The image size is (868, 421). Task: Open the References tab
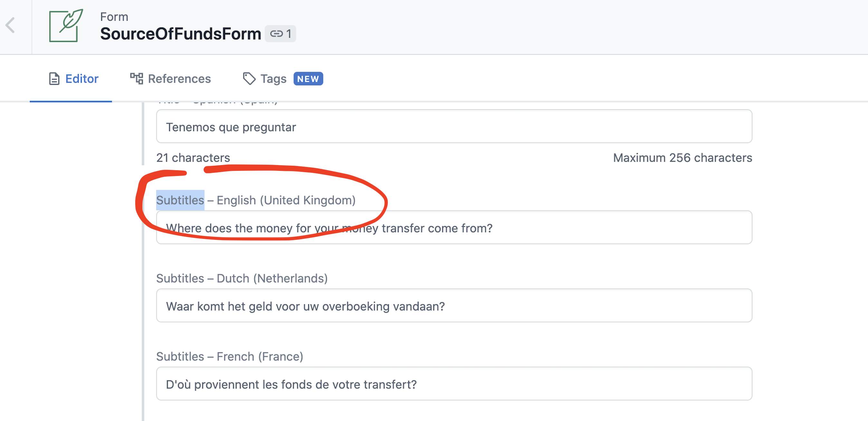tap(171, 79)
